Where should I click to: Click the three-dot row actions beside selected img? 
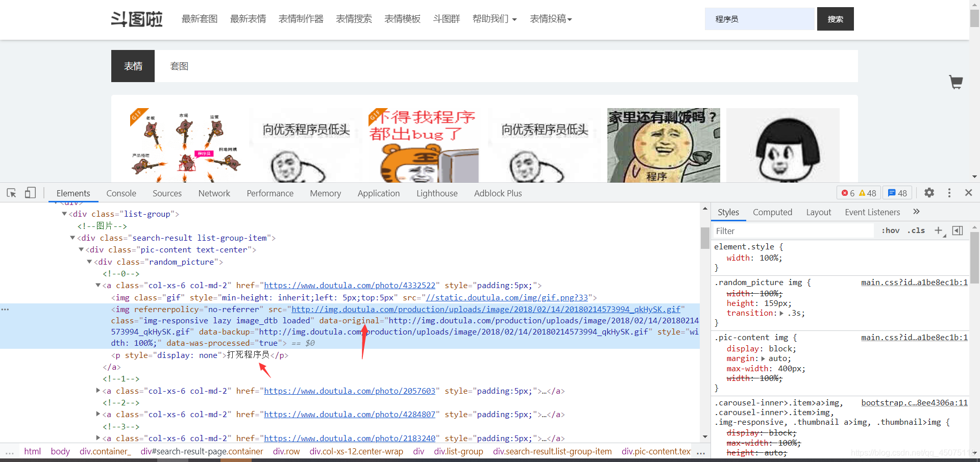point(5,310)
